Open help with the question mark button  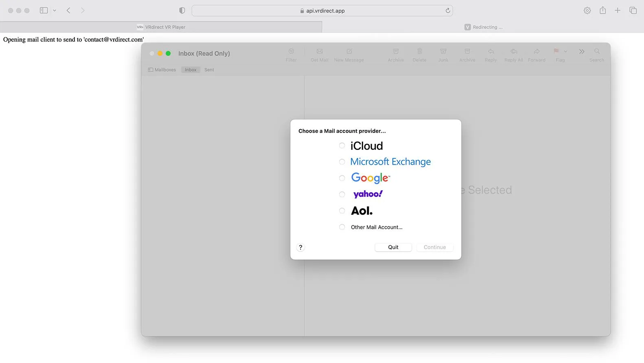(x=300, y=247)
